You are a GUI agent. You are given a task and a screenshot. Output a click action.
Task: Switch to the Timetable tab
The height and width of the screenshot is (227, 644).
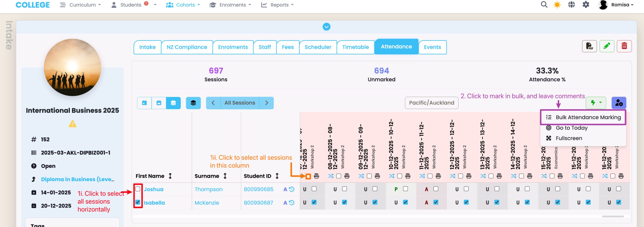pos(355,47)
